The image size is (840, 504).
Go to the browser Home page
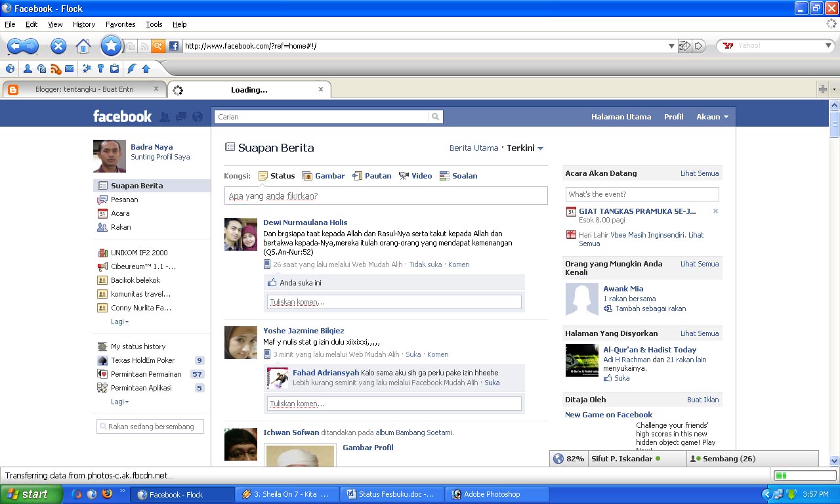point(83,46)
